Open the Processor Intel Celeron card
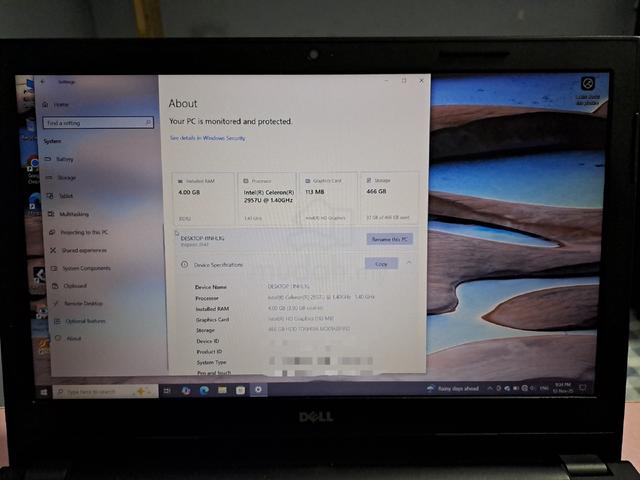The width and height of the screenshot is (640, 480). pyautogui.click(x=267, y=199)
